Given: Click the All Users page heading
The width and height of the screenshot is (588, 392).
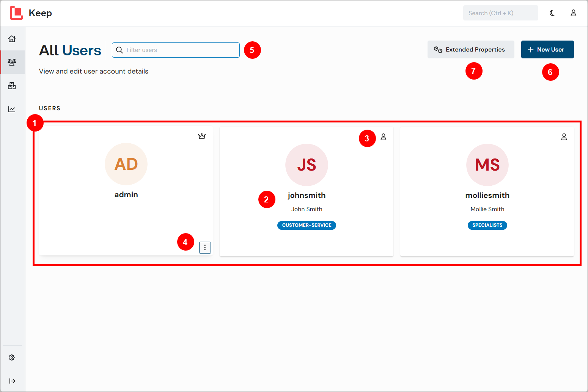Looking at the screenshot, I should tap(70, 50).
